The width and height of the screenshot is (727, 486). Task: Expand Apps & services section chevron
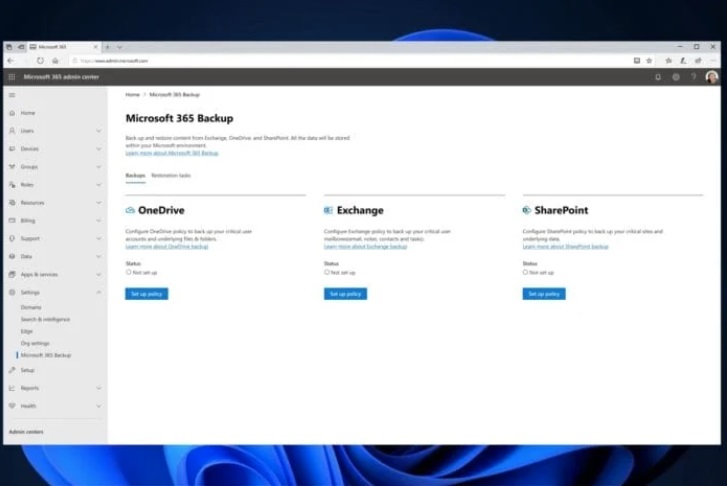99,275
